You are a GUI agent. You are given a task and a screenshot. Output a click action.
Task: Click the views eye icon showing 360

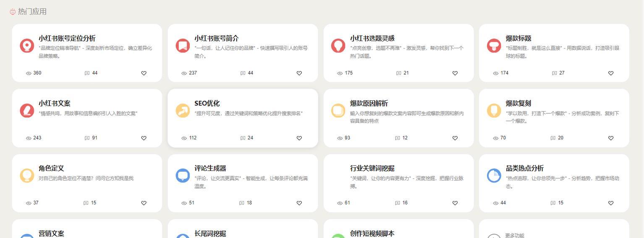29,73
